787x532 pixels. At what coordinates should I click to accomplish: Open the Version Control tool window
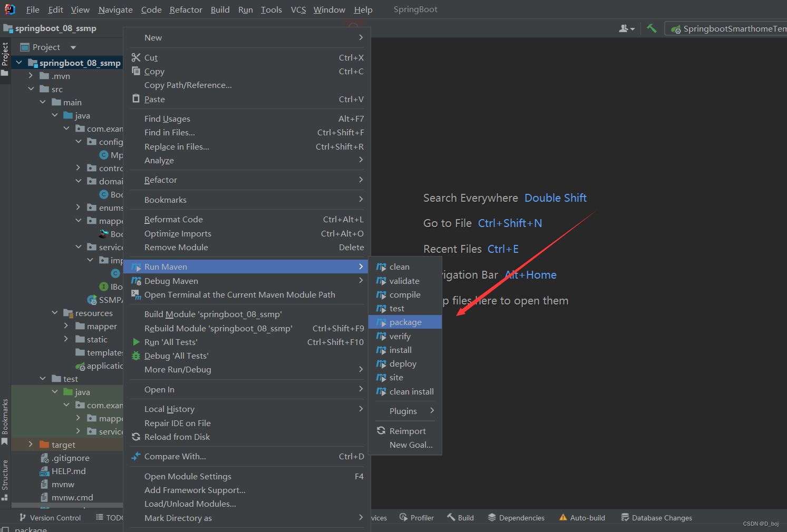tap(50, 518)
